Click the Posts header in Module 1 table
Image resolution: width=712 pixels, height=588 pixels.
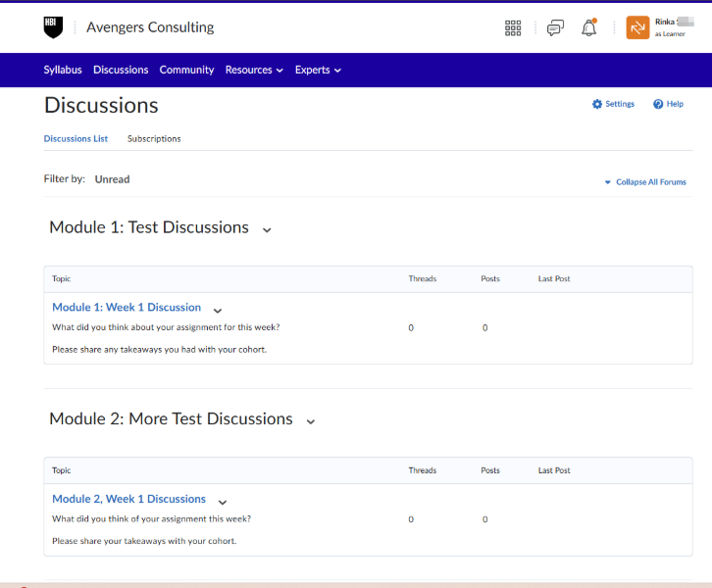(490, 278)
